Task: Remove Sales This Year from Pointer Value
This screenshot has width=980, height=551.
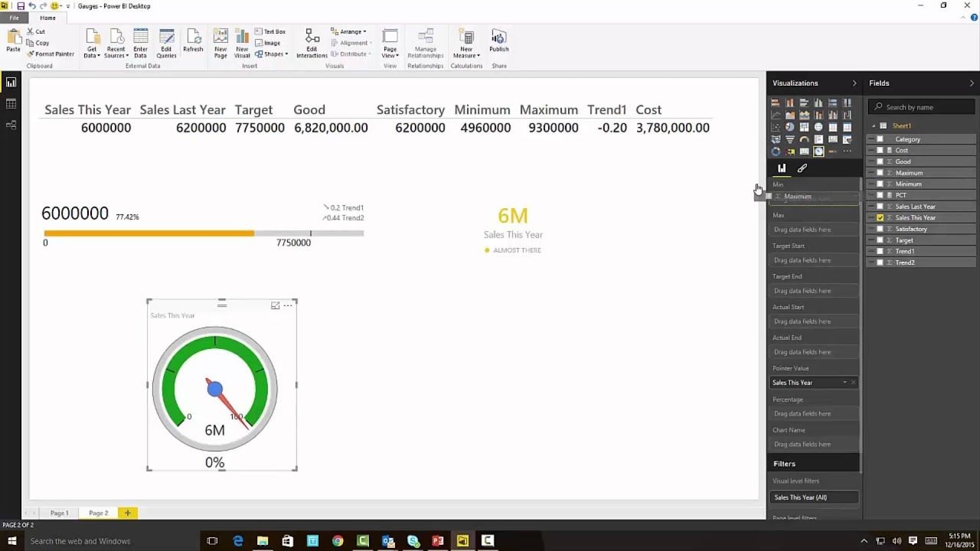Action: coord(853,383)
